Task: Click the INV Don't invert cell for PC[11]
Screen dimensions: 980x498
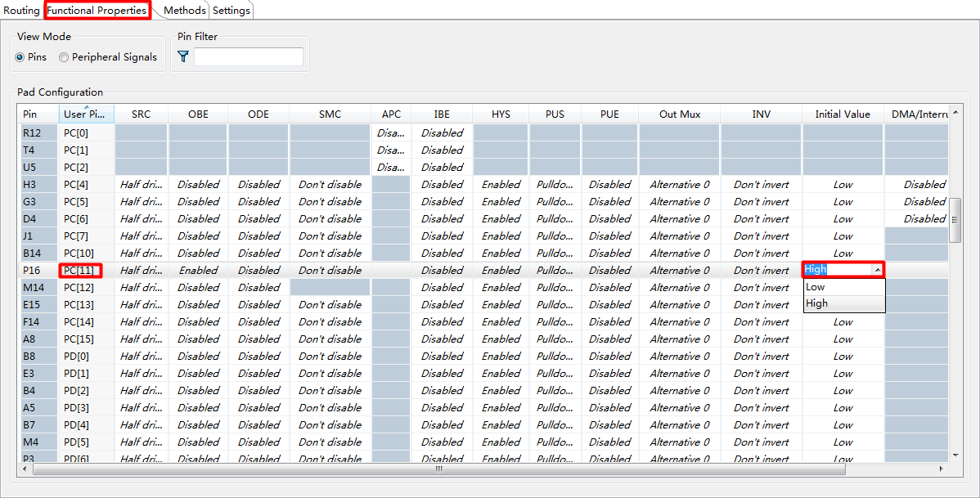Action: click(x=762, y=271)
